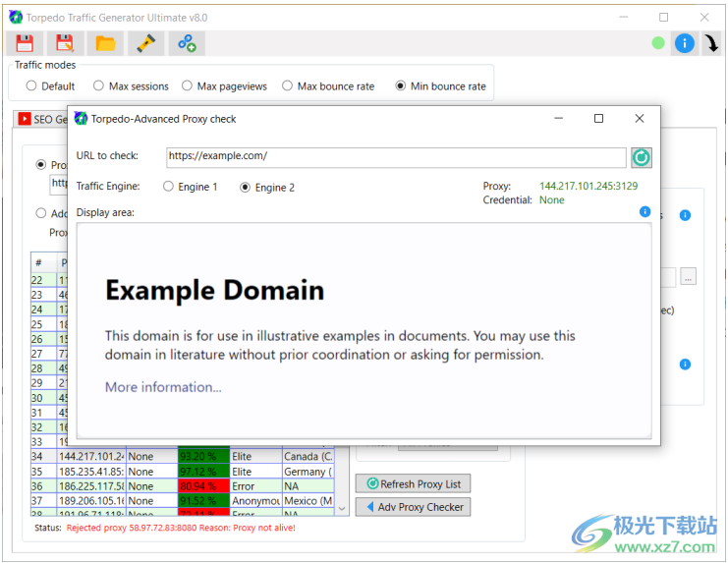Close the Advanced Proxy check dialog

(x=640, y=119)
